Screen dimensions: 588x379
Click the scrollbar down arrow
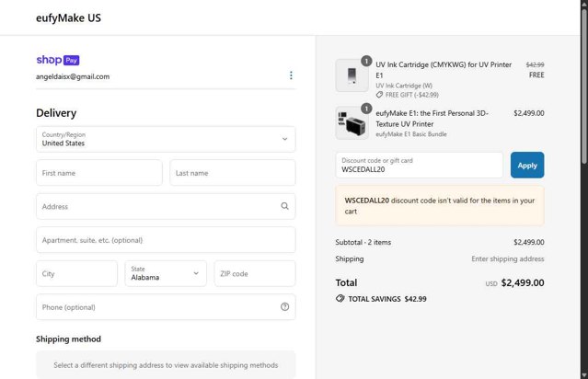click(584, 375)
